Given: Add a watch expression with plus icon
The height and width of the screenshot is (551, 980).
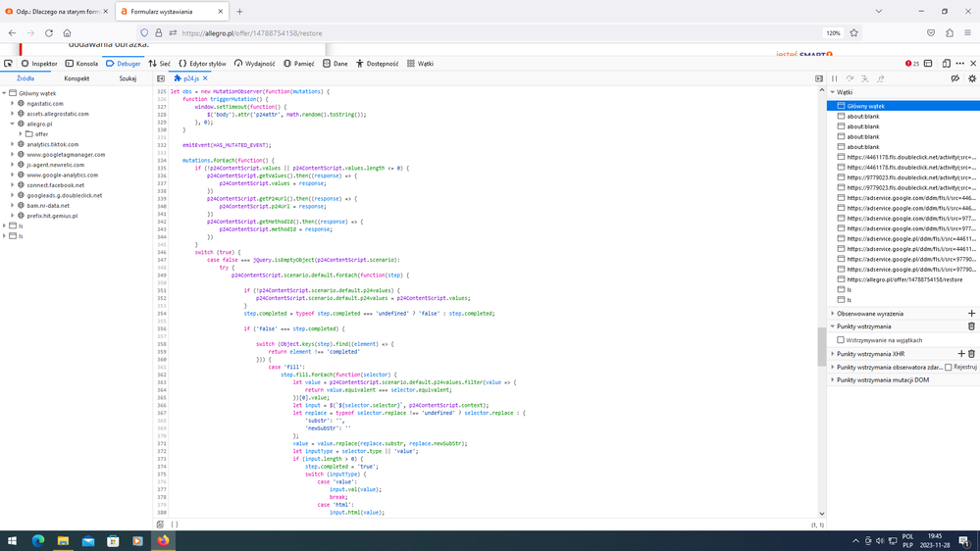Looking at the screenshot, I should point(971,314).
